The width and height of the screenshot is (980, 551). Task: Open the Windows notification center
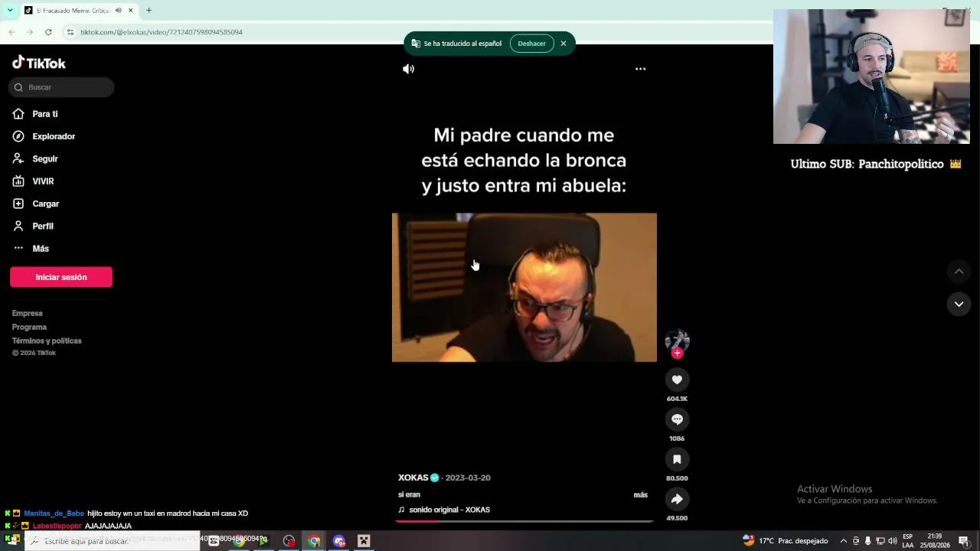pyautogui.click(x=964, y=541)
